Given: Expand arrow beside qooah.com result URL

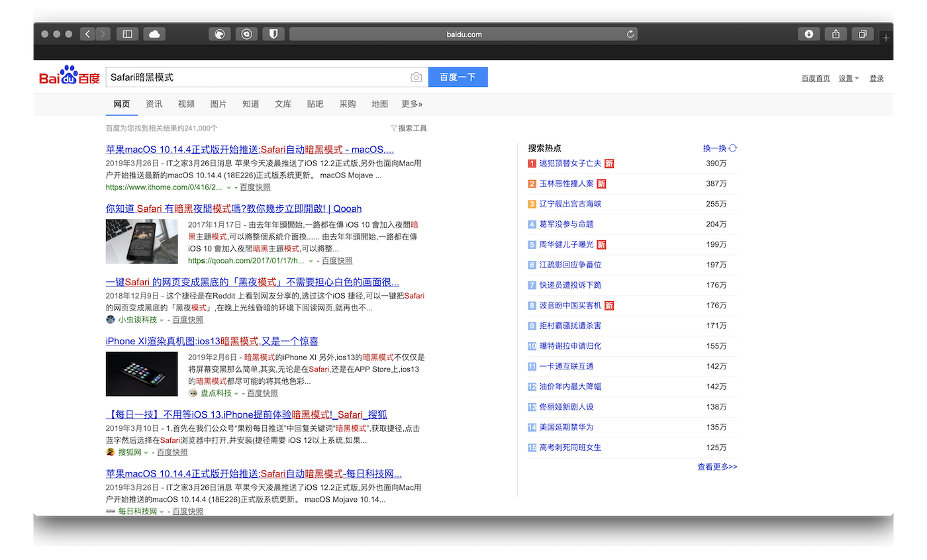Looking at the screenshot, I should point(311,261).
